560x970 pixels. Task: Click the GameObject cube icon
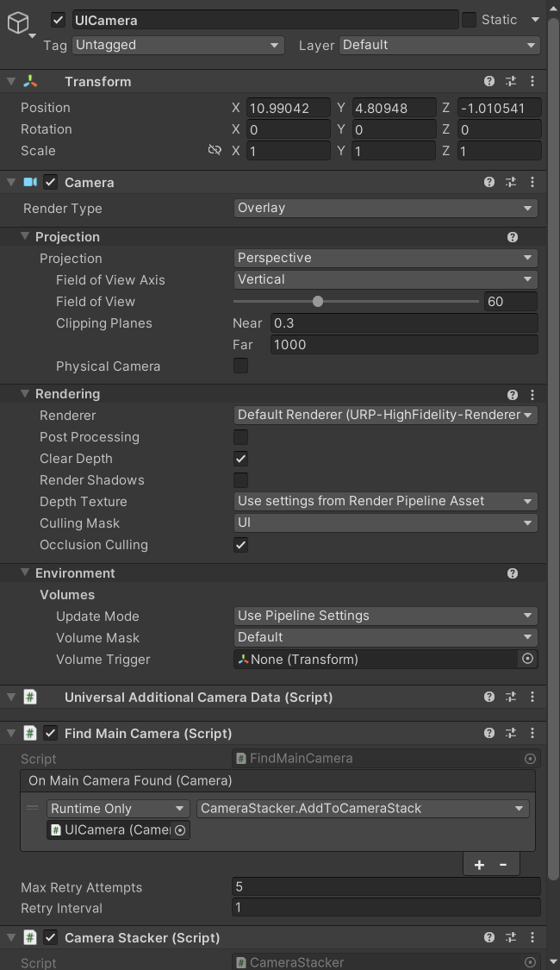tap(19, 23)
